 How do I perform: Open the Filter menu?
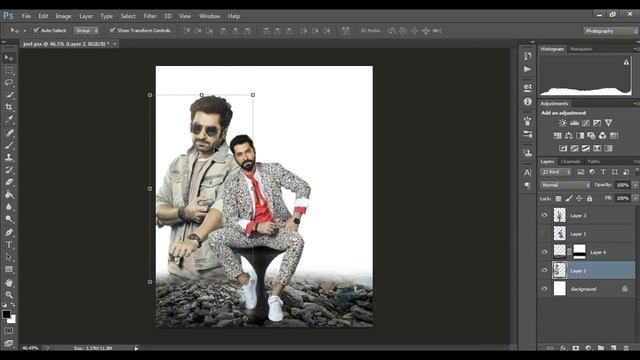150,16
